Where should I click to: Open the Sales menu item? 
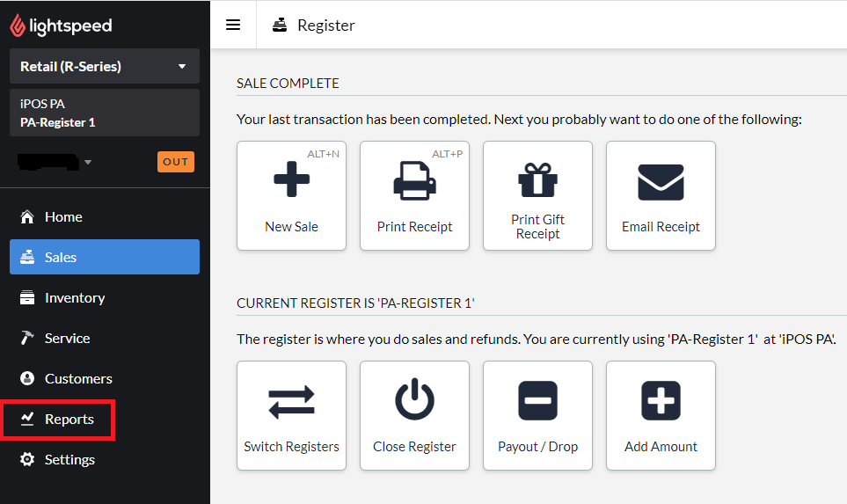(x=105, y=257)
